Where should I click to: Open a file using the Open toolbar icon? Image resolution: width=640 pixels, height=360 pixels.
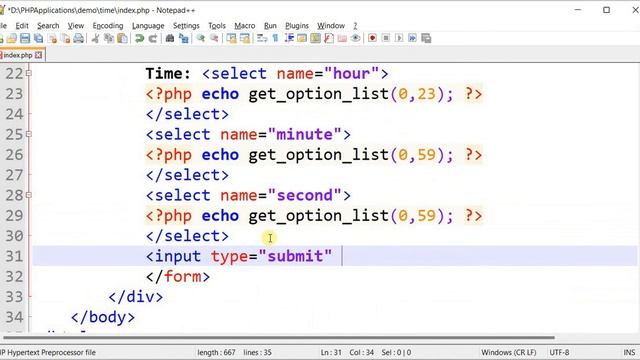pos(11,38)
